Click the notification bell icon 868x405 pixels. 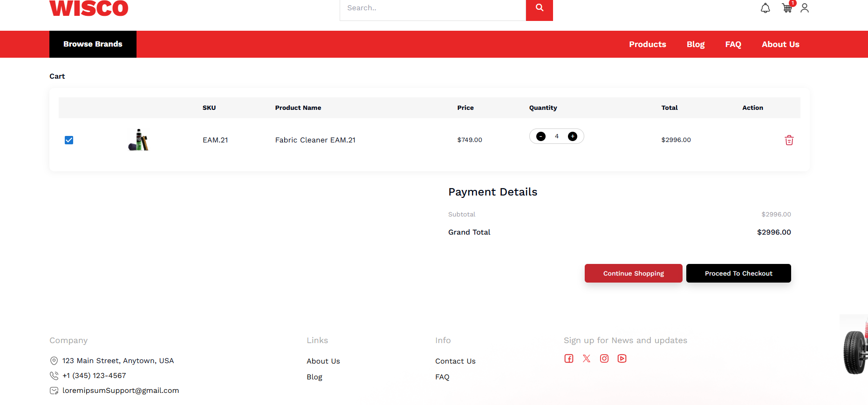click(765, 8)
